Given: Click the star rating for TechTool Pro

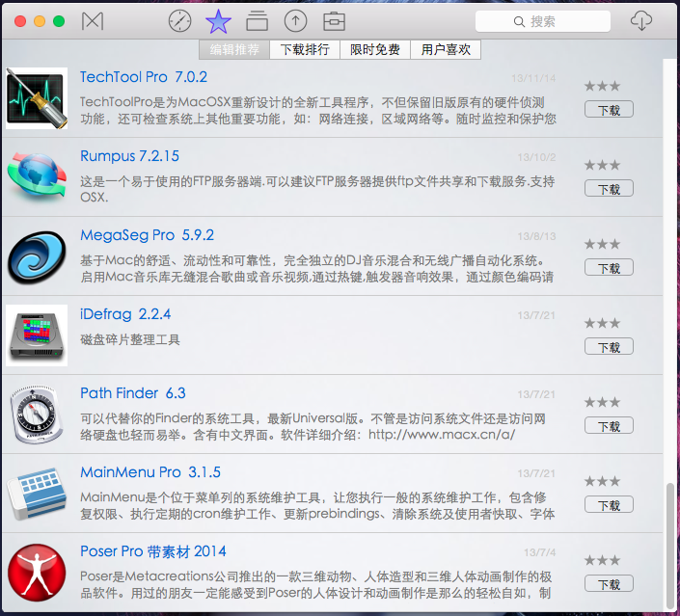Looking at the screenshot, I should tap(603, 86).
